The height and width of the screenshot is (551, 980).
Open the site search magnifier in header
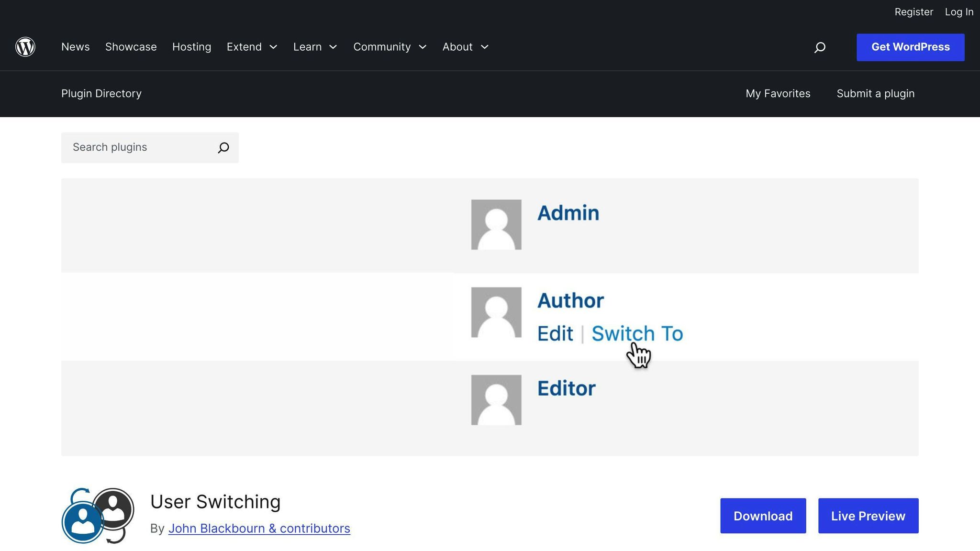point(820,47)
